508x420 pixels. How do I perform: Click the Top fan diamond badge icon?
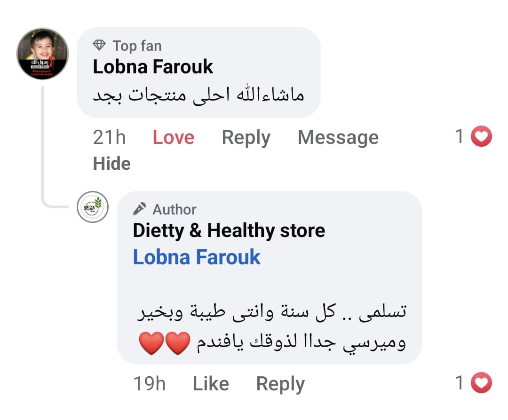[99, 46]
